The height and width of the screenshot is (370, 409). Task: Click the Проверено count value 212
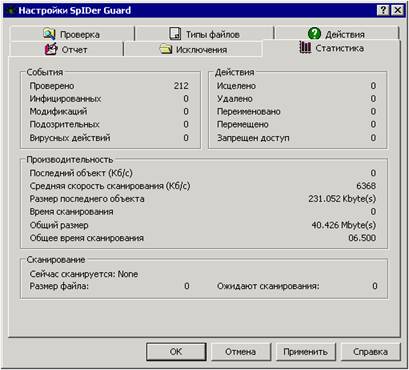pyautogui.click(x=181, y=86)
